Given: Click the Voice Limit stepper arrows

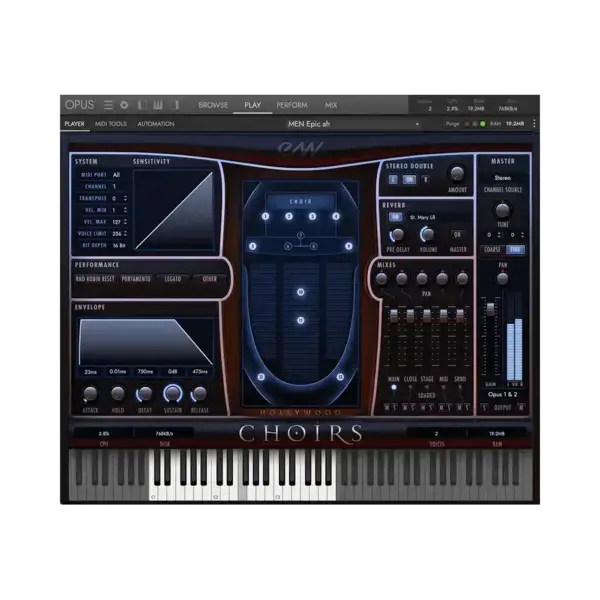Looking at the screenshot, I should (125, 233).
